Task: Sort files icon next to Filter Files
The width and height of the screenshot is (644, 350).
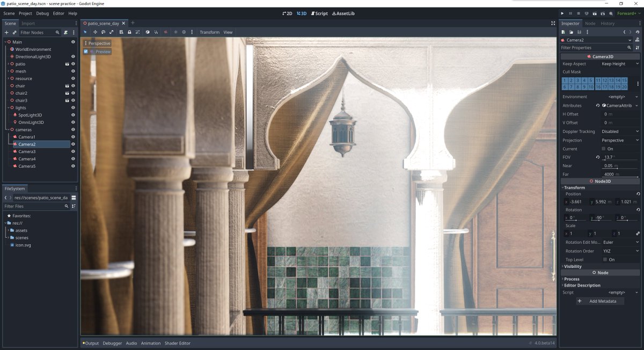Action: pos(74,206)
